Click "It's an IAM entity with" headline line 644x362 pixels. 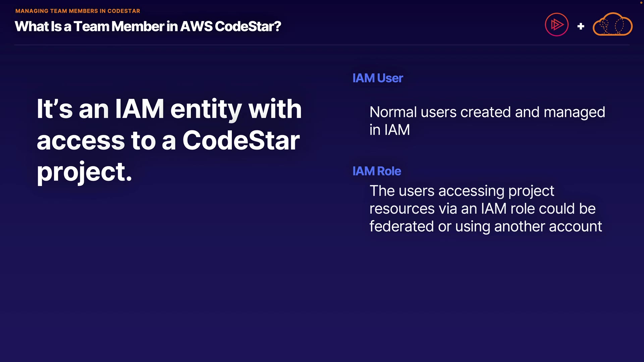coord(169,109)
